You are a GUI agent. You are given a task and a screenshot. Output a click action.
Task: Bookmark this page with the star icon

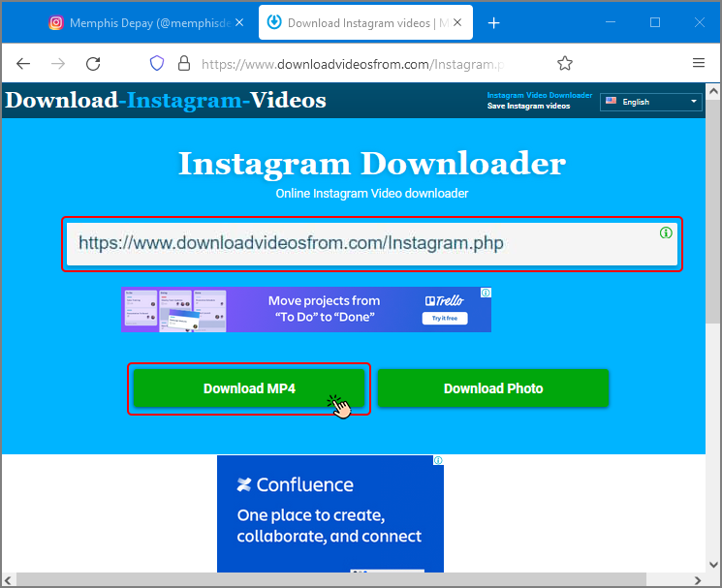[x=565, y=63]
